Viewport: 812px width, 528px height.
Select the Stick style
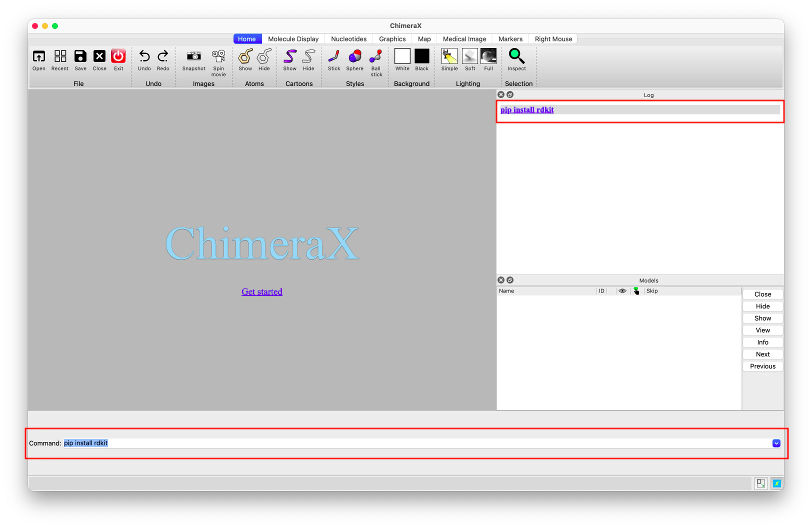pos(334,56)
